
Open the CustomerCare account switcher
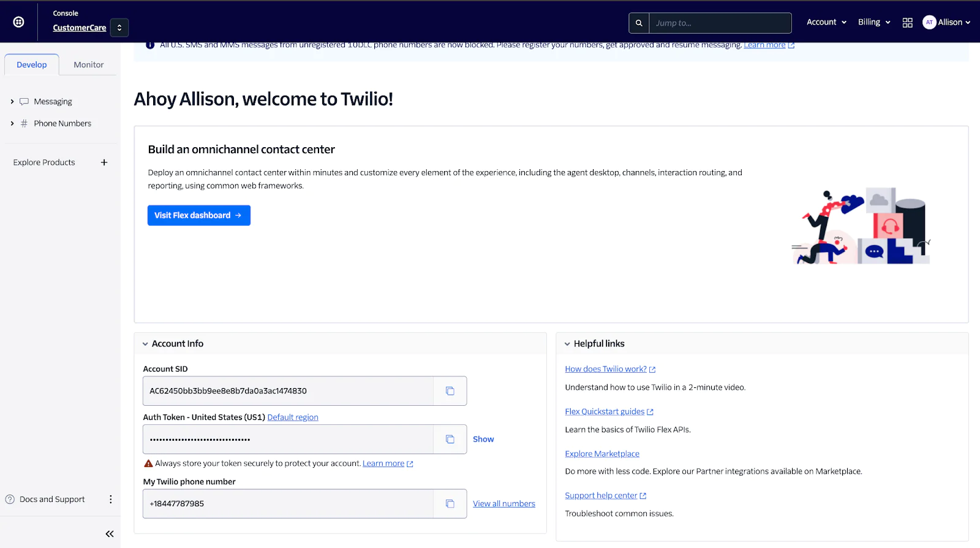click(119, 28)
